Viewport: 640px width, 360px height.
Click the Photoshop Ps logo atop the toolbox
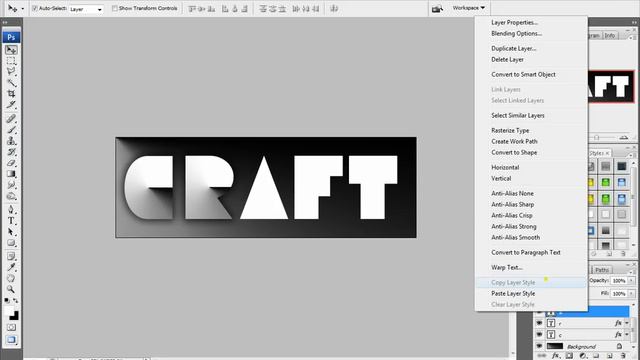[11, 37]
